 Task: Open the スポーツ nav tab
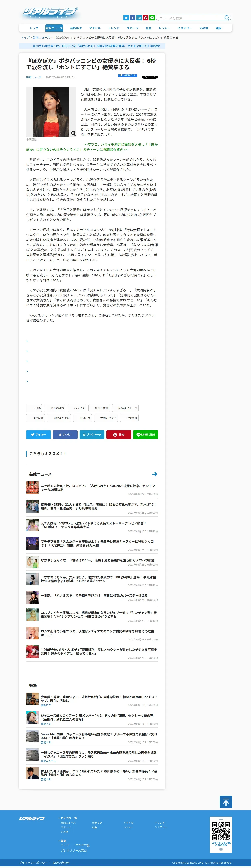tap(132, 28)
